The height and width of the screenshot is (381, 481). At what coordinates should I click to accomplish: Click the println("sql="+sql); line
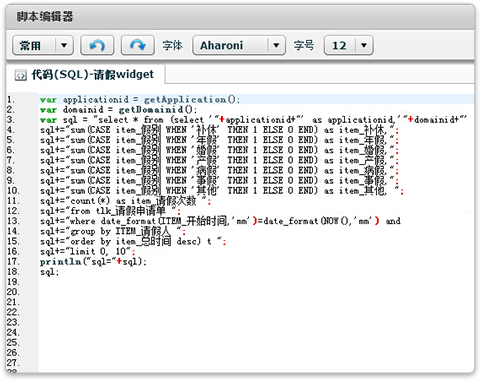tap(93, 262)
